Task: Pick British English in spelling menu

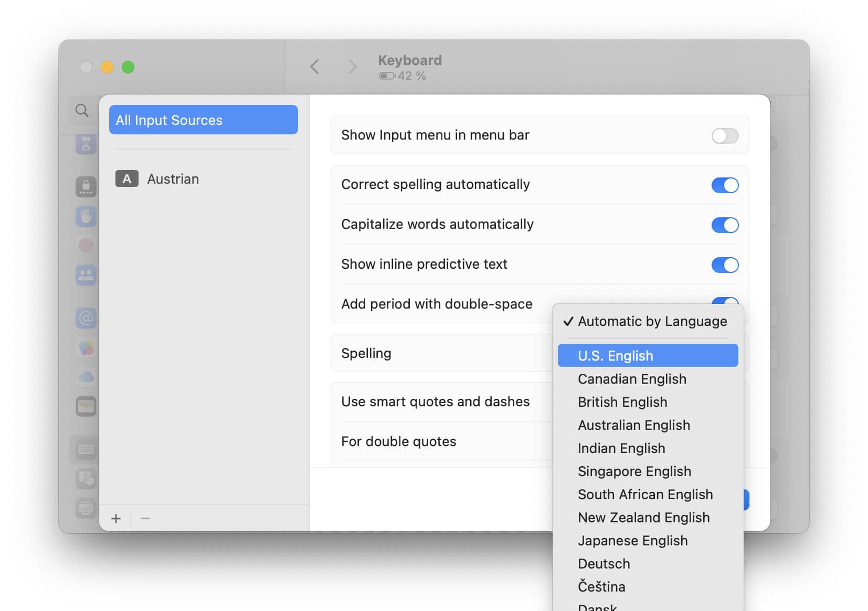Action: click(622, 402)
